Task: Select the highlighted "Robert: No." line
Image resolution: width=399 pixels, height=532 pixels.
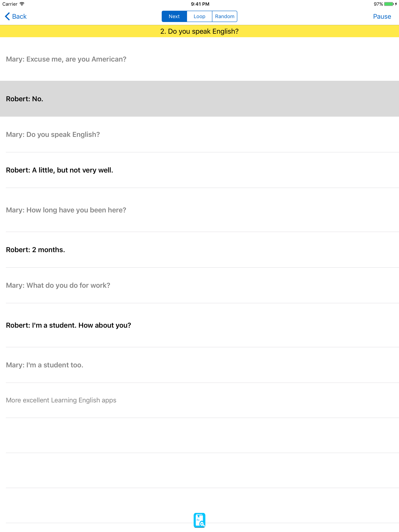Action: pyautogui.click(x=25, y=99)
